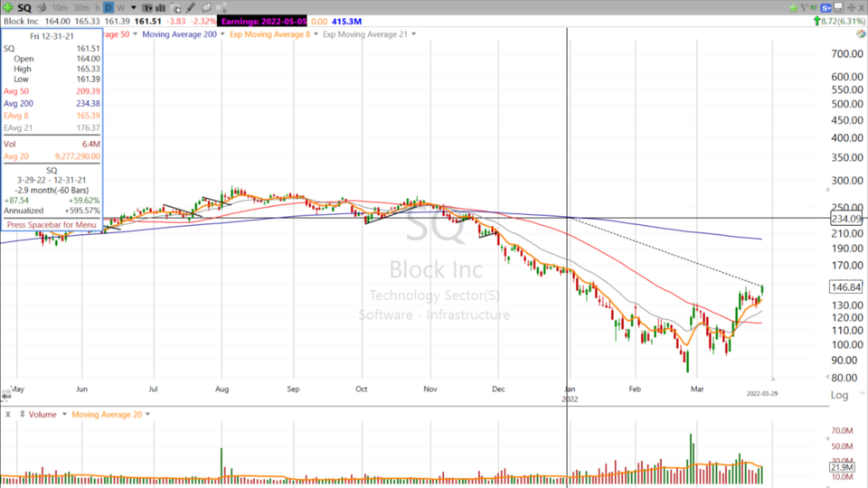Switch to the weekly W timeframe
The height and width of the screenshot is (488, 868).
[x=120, y=7]
